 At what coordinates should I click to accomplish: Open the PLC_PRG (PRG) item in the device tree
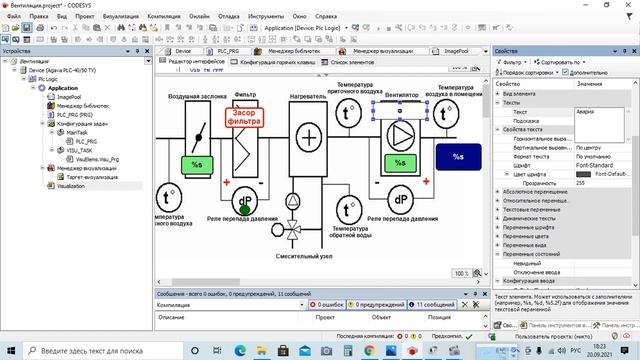[x=74, y=115]
